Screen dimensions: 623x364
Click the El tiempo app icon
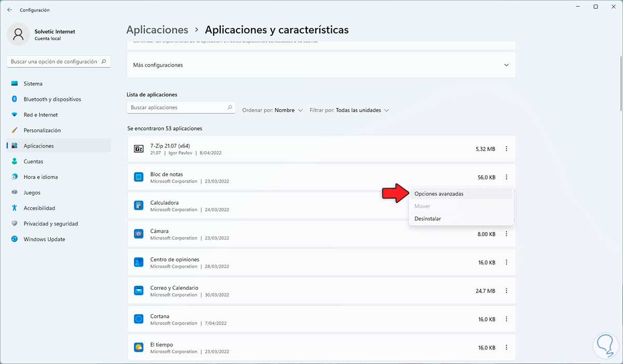pyautogui.click(x=139, y=347)
